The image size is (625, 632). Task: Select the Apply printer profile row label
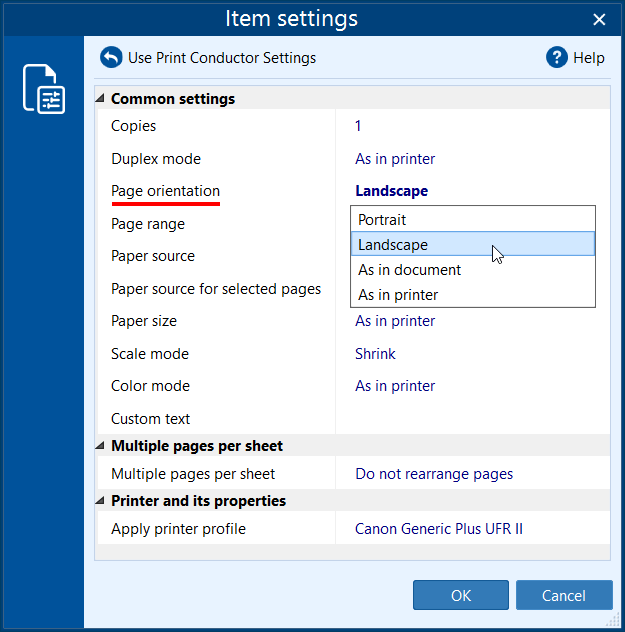178,528
